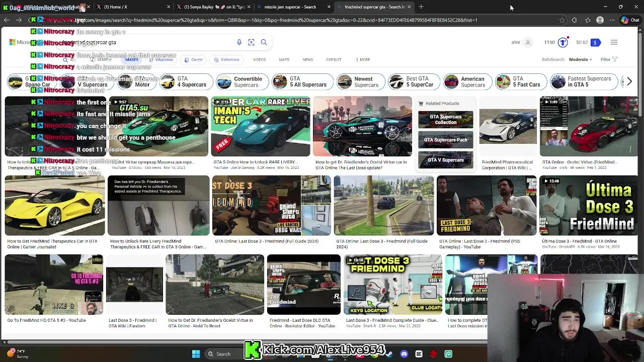Open the browser favorites list icon
Screen dimensions: 644x362
(x=588, y=20)
